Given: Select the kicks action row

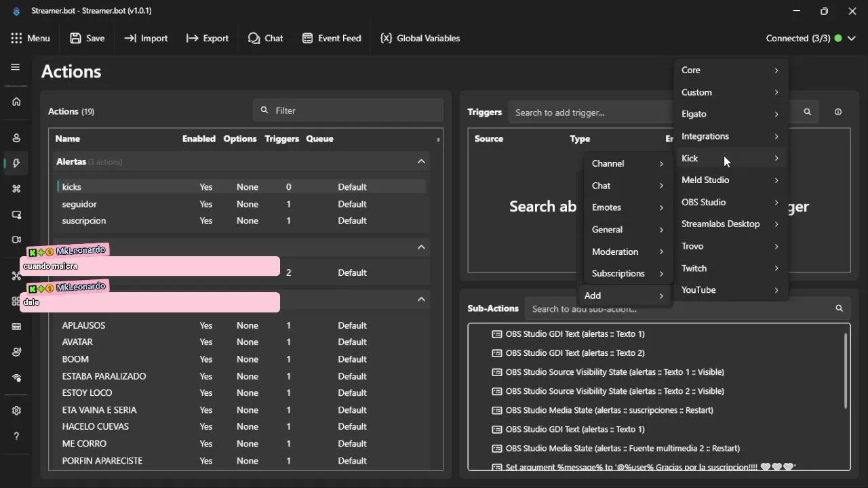Looking at the screenshot, I should coord(241,187).
